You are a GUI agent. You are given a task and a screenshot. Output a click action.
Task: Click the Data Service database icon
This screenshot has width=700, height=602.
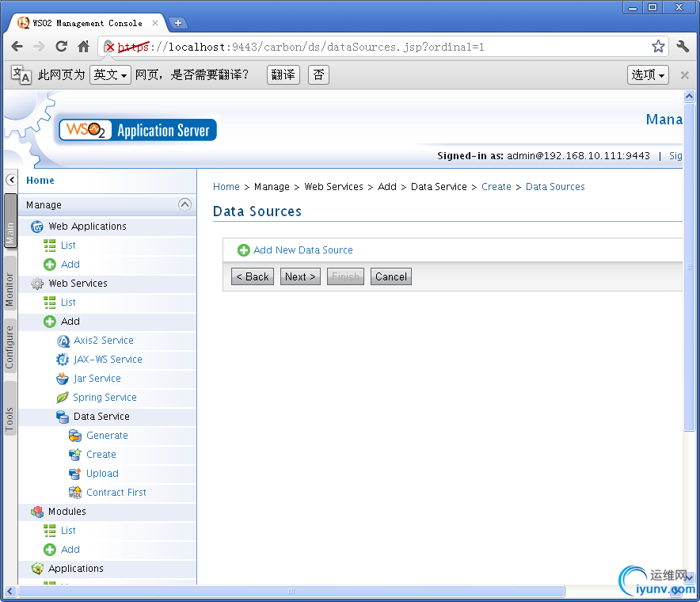[63, 417]
